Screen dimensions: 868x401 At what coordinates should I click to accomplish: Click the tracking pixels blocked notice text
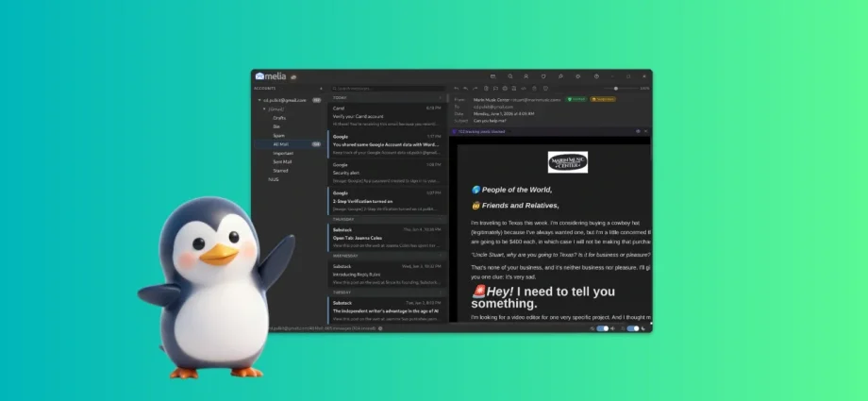tap(481, 132)
